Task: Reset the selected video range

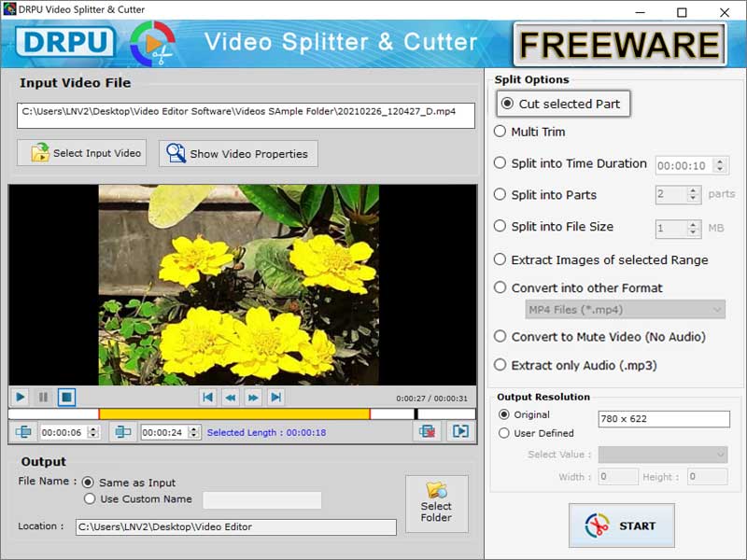Action: tap(426, 431)
